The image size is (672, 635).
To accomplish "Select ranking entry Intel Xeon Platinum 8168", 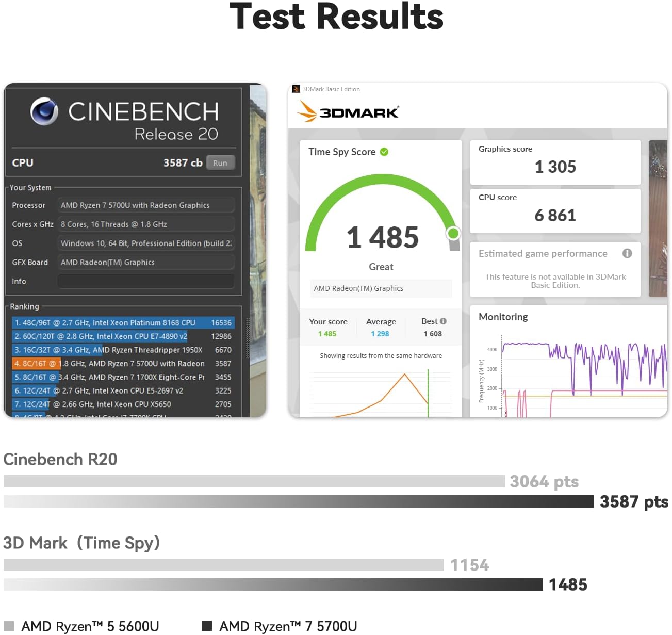I will (x=123, y=323).
